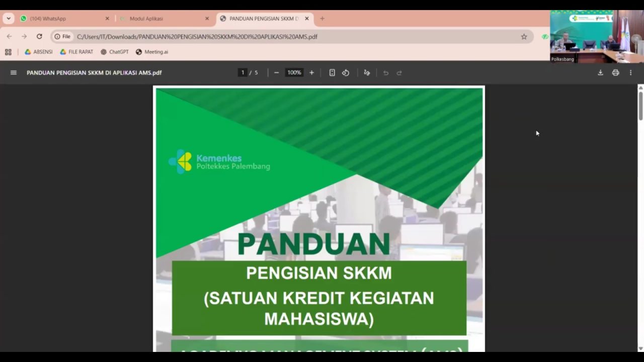
Task: Open the PDF sidebar menu icon
Action: [x=14, y=72]
